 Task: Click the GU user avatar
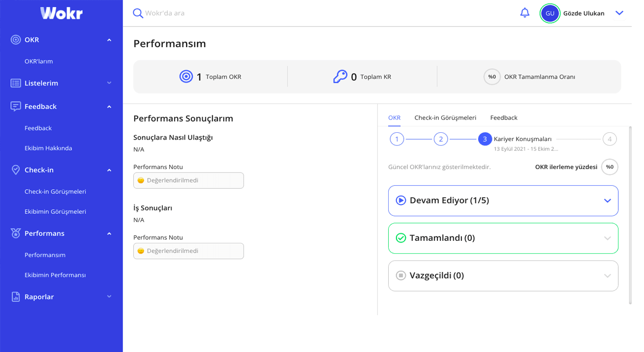tap(550, 13)
